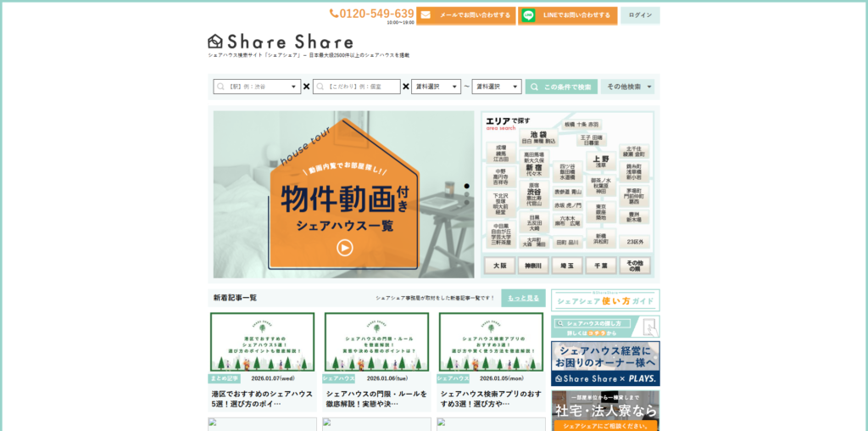Select 成増 練馬 江古田 area

coord(501,154)
